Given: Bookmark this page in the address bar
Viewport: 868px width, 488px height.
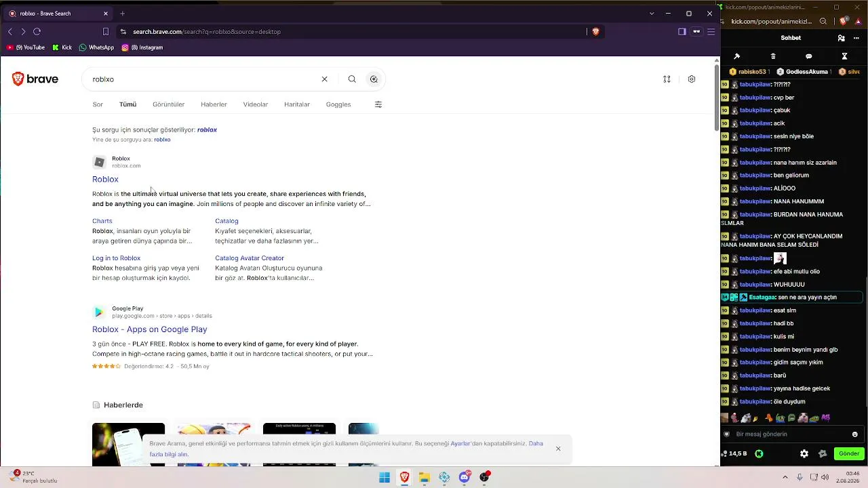Looking at the screenshot, I should (x=106, y=32).
